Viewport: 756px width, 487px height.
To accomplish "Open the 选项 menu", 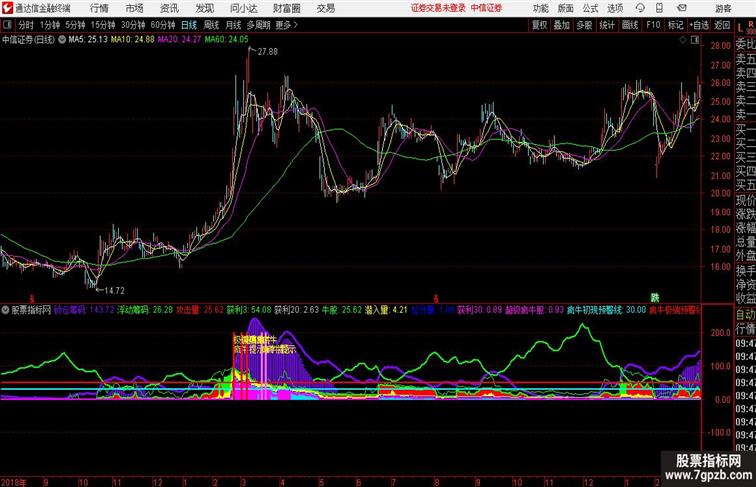I will pos(615,8).
